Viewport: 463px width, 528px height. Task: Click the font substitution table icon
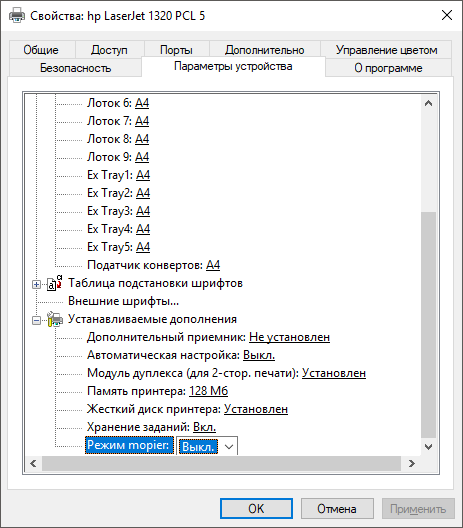coord(54,283)
